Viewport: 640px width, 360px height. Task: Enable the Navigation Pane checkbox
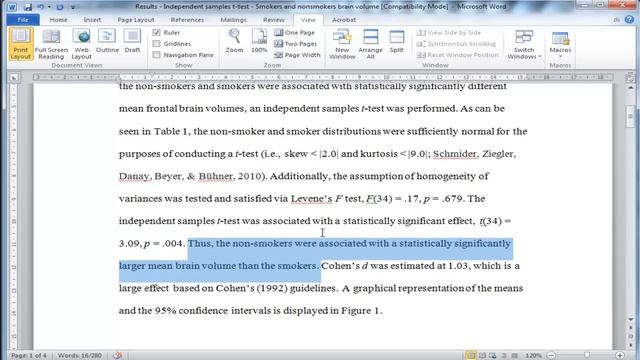[157, 55]
